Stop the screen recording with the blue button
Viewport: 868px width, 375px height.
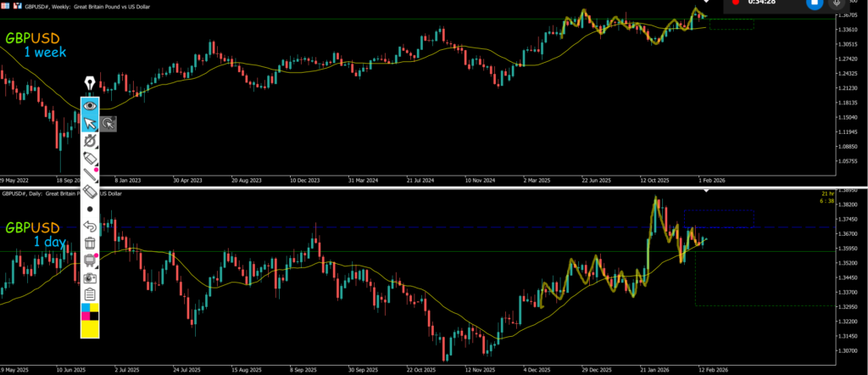(815, 4)
